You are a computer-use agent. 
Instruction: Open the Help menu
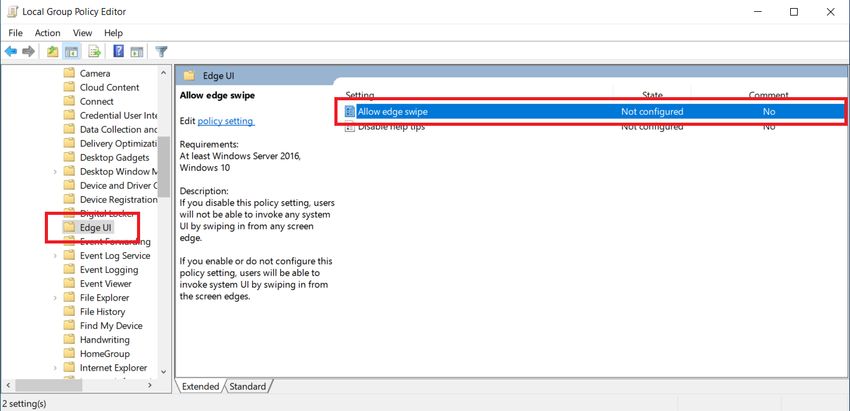click(x=113, y=33)
